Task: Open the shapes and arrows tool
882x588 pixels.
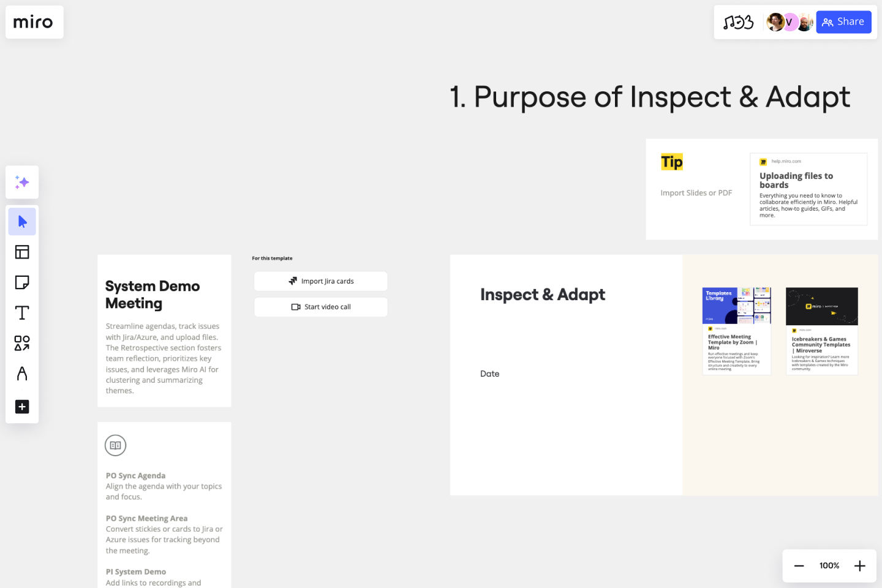Action: pos(22,344)
